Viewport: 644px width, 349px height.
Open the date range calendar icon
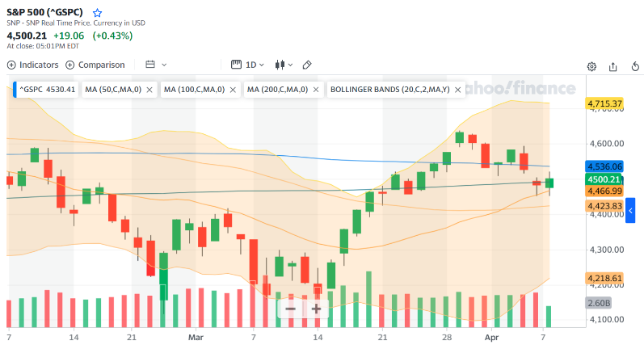pyautogui.click(x=150, y=65)
